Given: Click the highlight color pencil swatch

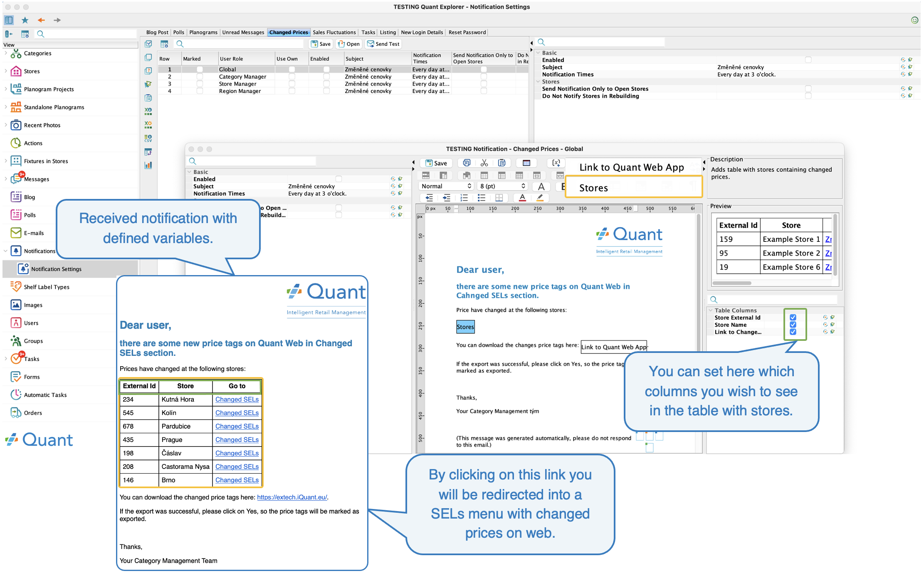Looking at the screenshot, I should tap(540, 198).
